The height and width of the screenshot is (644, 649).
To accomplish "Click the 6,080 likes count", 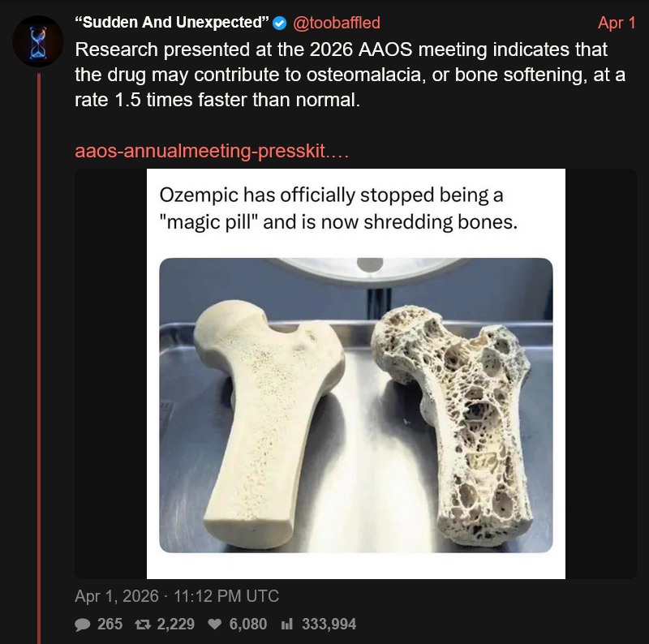I will 248,625.
